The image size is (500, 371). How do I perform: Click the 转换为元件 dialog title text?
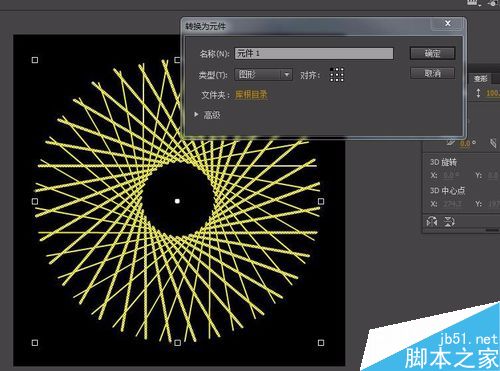click(205, 26)
